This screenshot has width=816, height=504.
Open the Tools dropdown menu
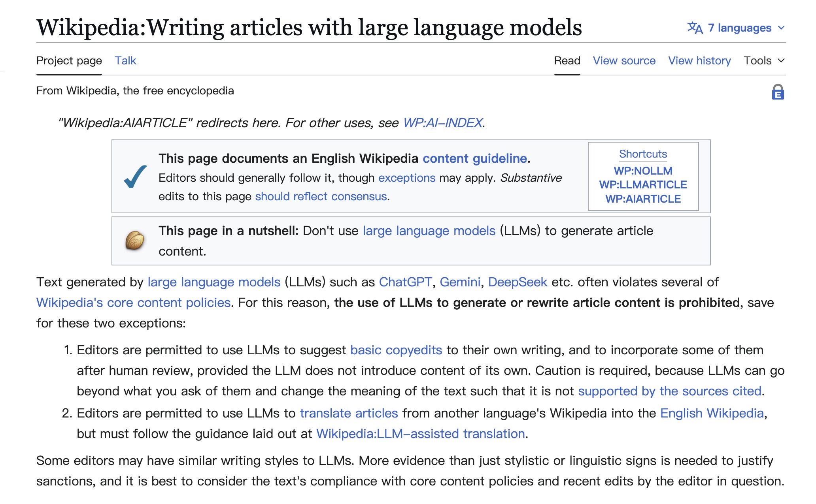[x=763, y=60]
